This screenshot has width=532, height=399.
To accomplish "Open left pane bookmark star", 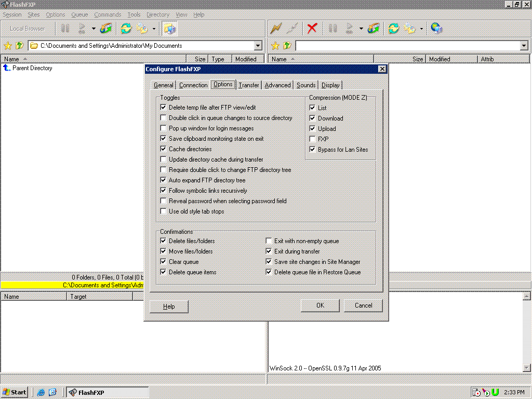I will click(x=8, y=46).
